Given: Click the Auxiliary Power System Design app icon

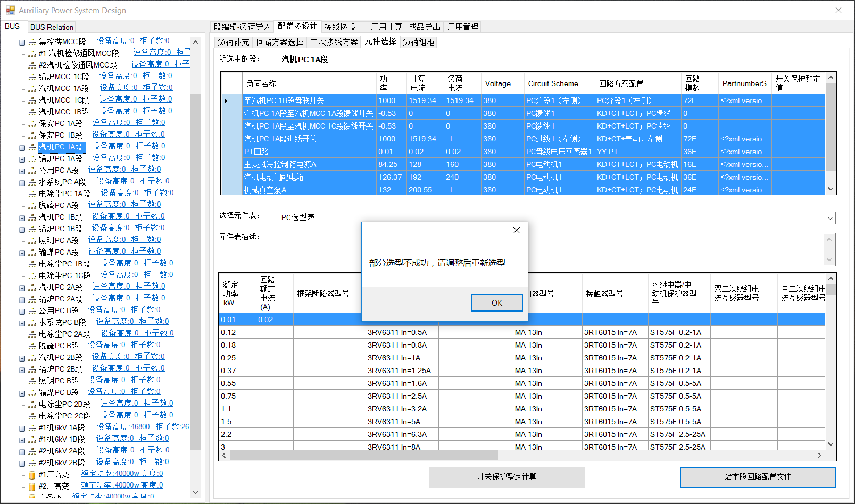Looking at the screenshot, I should (x=10, y=10).
